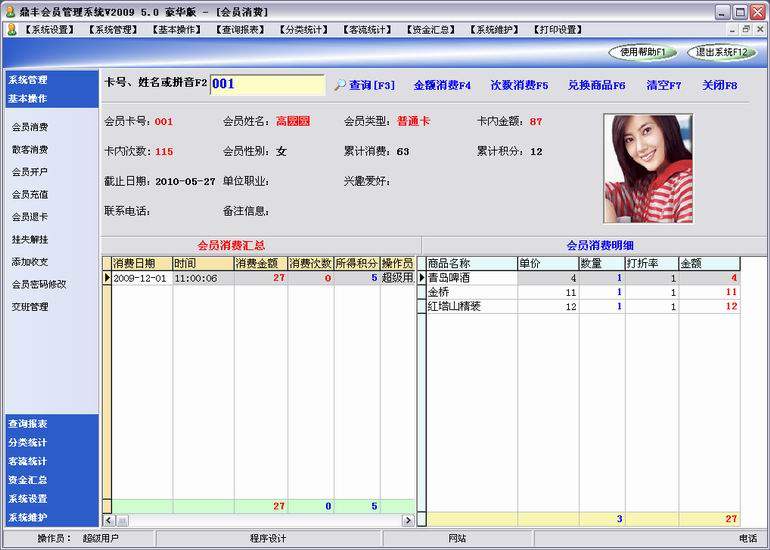Click the member photo thumbnail
Viewport: 770px width, 550px height.
pos(648,168)
